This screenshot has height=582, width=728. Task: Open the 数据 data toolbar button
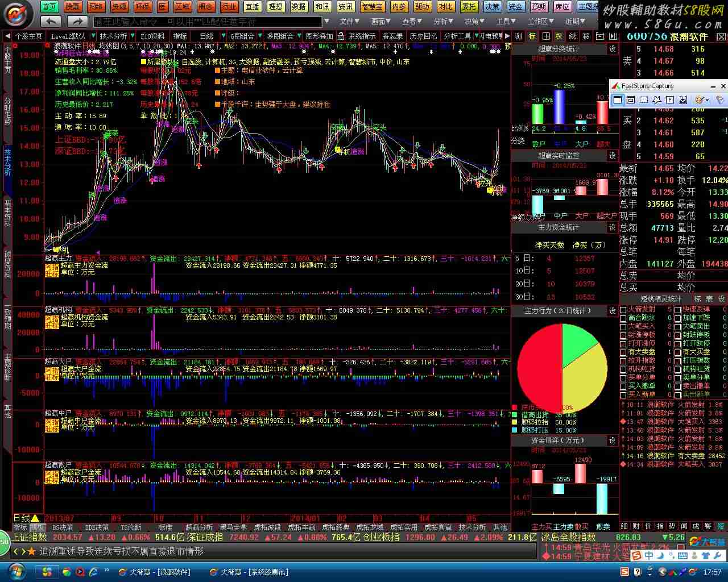point(299,7)
